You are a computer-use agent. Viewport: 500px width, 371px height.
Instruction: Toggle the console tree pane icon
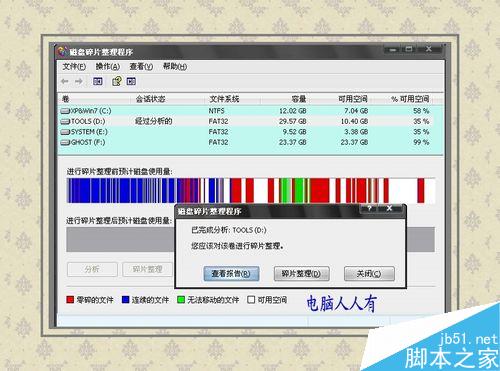point(98,81)
